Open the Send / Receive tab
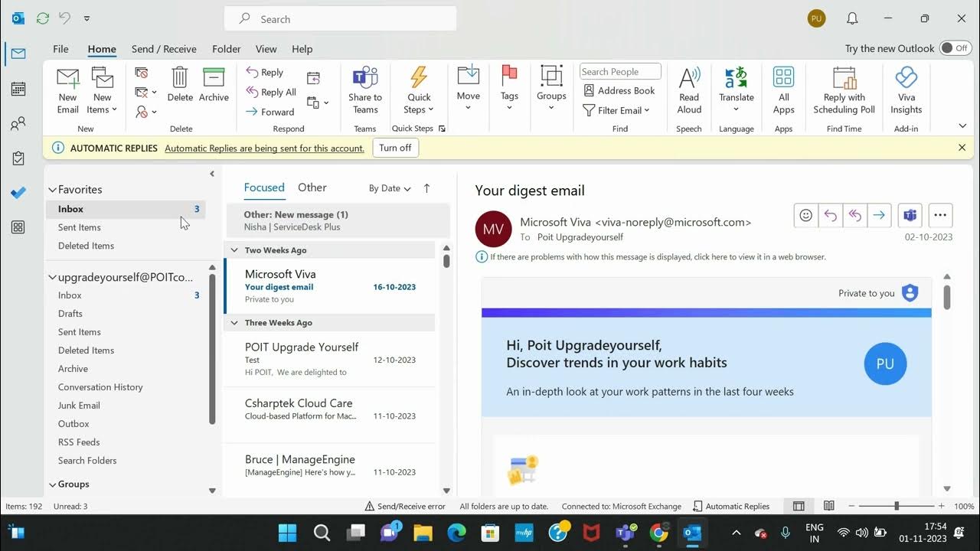Image resolution: width=980 pixels, height=551 pixels. click(x=164, y=49)
